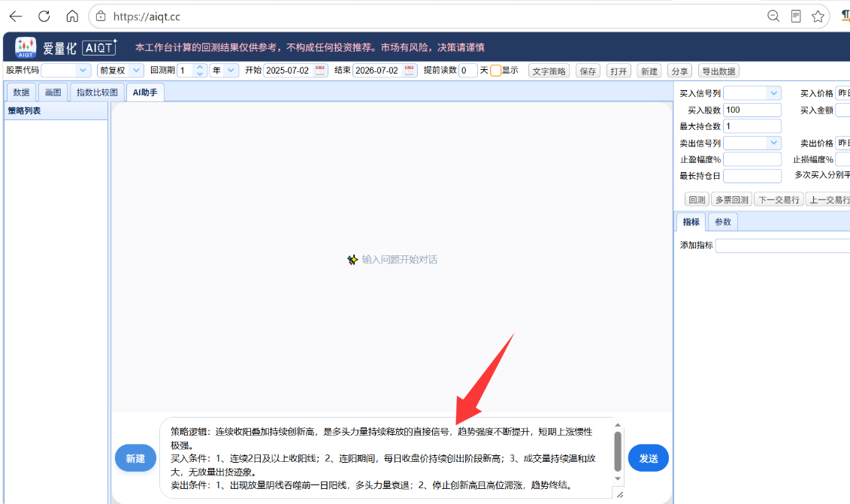
Task: Click the browser back arrow
Action: point(16,17)
